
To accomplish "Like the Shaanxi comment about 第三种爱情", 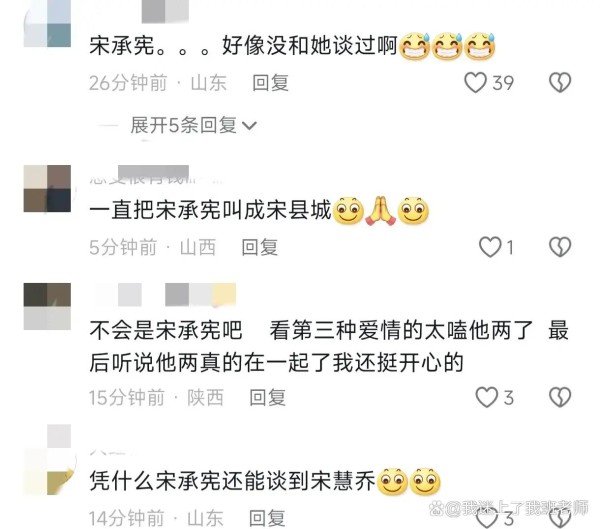I will [486, 397].
